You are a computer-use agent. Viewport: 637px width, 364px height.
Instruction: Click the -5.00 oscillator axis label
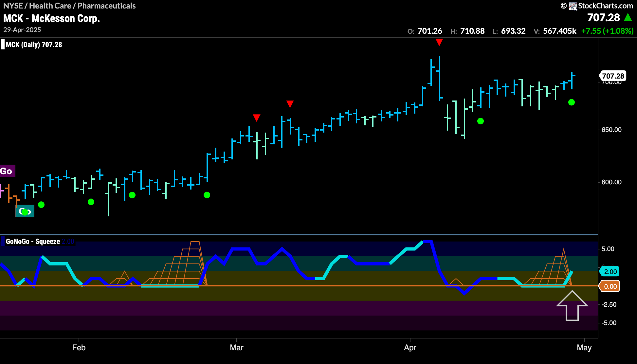coord(609,323)
